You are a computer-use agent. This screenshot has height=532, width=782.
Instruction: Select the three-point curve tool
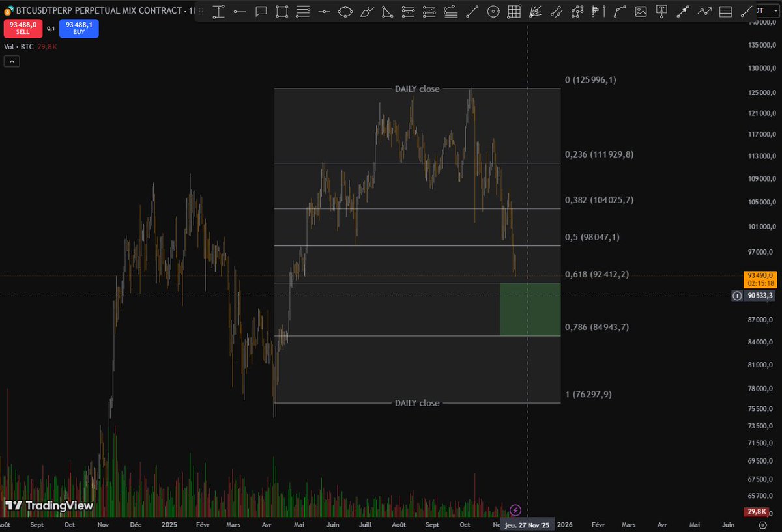click(620, 10)
